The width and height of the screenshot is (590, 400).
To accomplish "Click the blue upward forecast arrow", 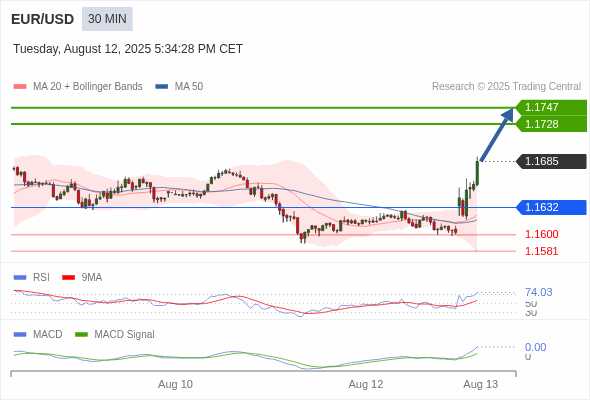I will point(497,134).
